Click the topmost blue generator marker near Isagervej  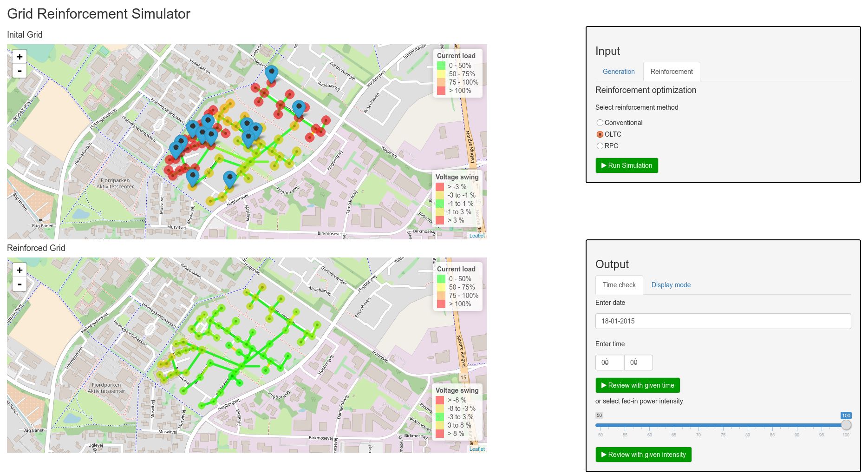271,74
